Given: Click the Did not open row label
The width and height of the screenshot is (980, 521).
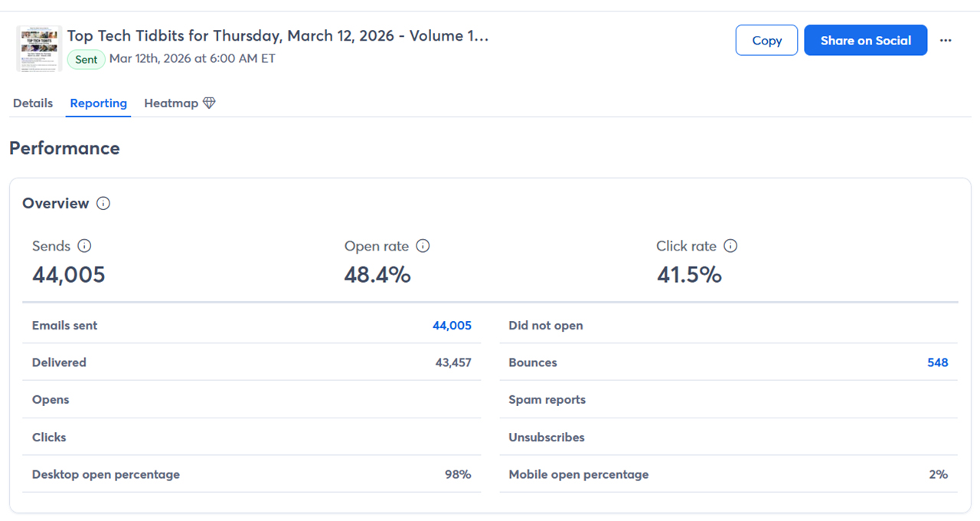Looking at the screenshot, I should pyautogui.click(x=545, y=326).
